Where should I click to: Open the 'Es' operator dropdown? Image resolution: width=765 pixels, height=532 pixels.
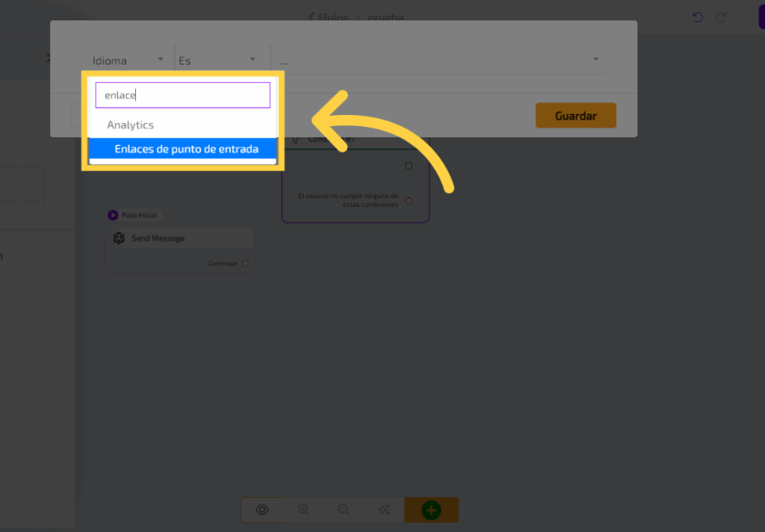pos(217,61)
